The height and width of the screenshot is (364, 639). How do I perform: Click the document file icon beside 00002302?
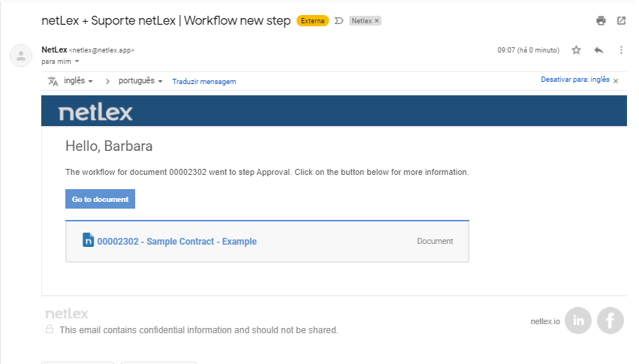88,240
